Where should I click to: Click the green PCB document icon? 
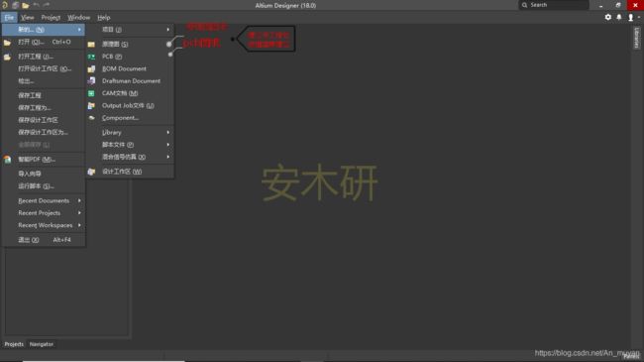pos(91,57)
